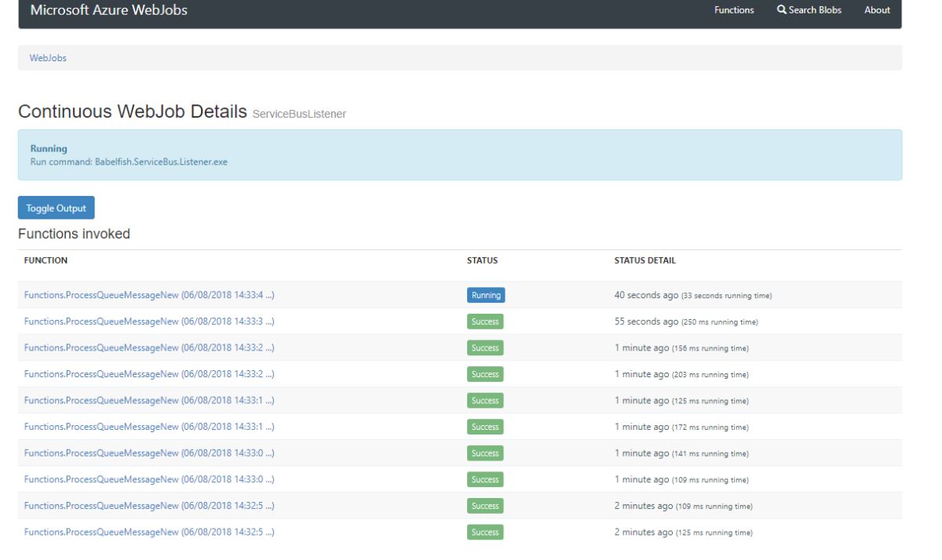
Task: Select '2 minutes ago (109 ms running time)' text
Action: 684,506
